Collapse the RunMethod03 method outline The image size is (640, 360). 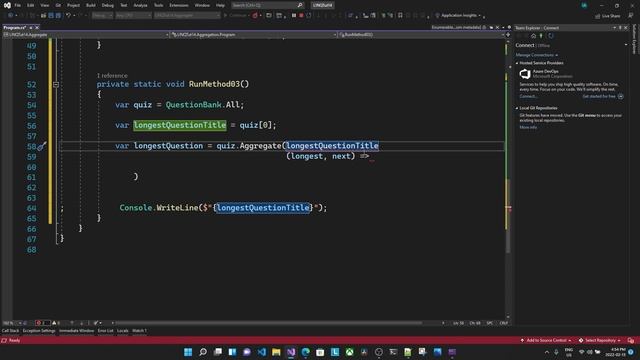[56, 84]
